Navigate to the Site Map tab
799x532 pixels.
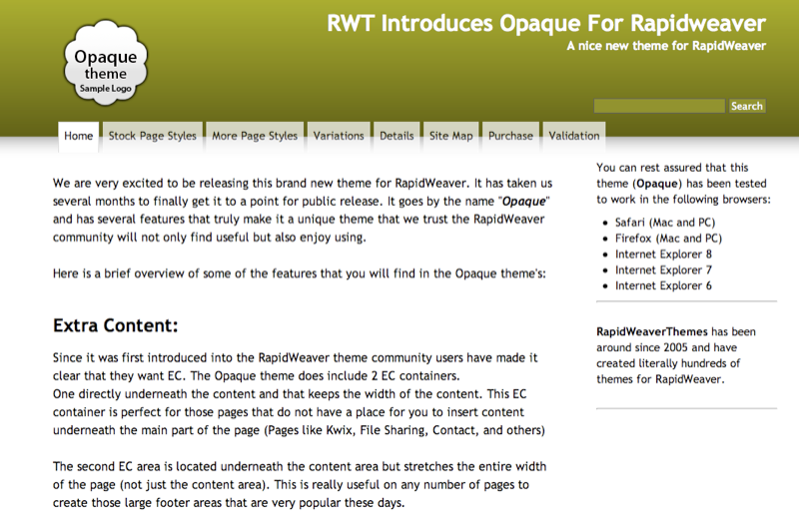[x=451, y=136]
